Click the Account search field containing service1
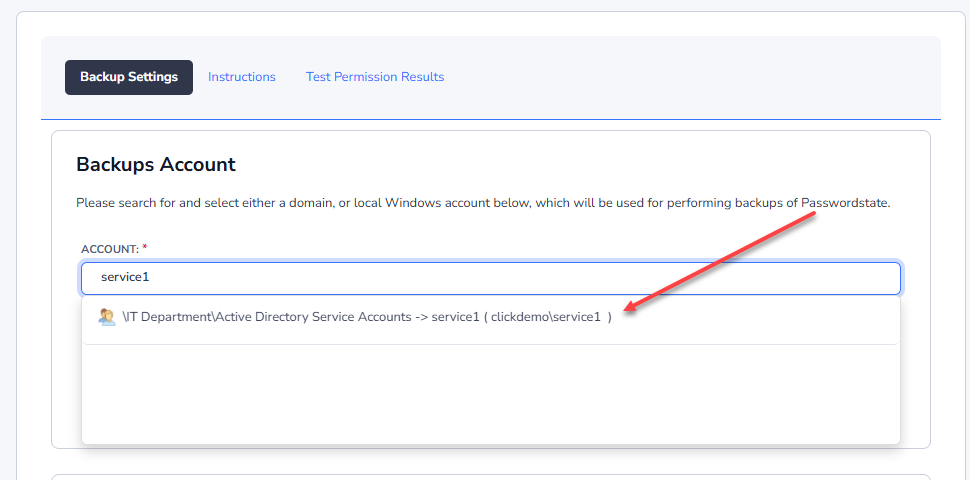 point(491,278)
